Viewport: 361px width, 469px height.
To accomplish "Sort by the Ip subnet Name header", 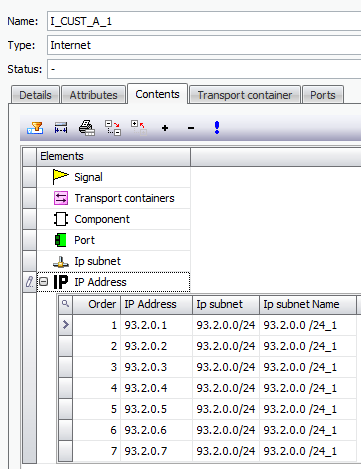I will coord(308,304).
